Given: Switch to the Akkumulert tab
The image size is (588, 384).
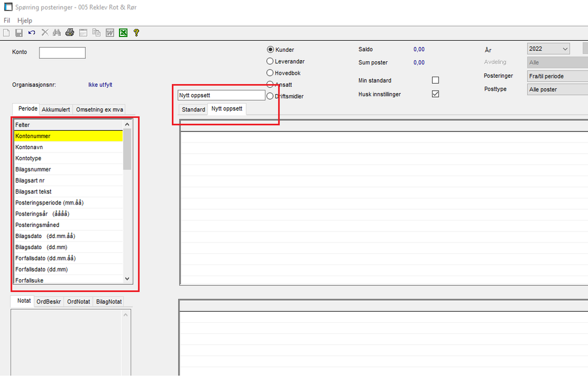Looking at the screenshot, I should pos(56,109).
